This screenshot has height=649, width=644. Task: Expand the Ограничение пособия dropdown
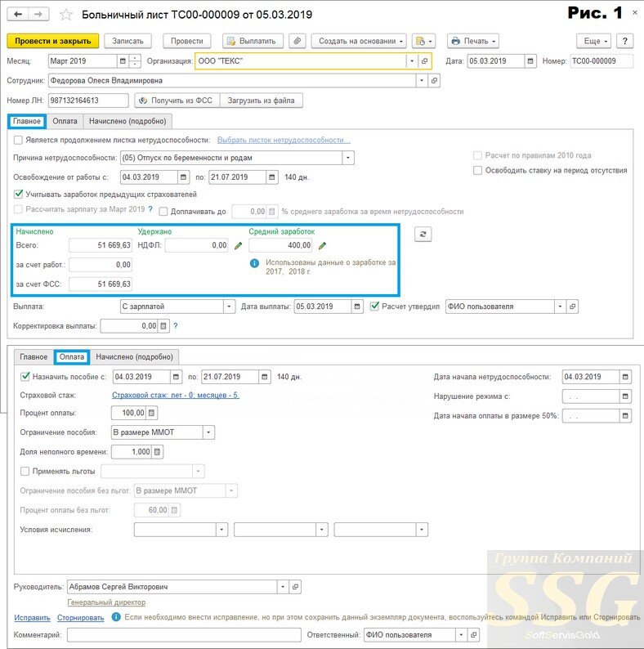[208, 432]
